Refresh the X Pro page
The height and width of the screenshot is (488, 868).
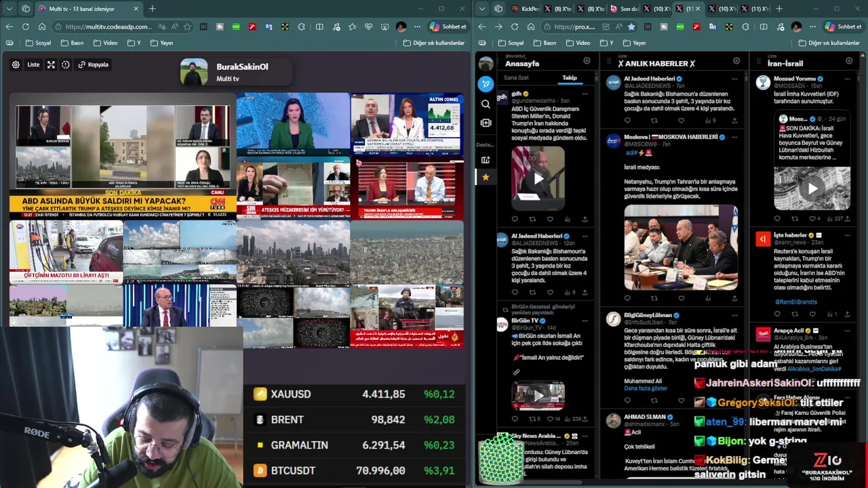pos(515,26)
